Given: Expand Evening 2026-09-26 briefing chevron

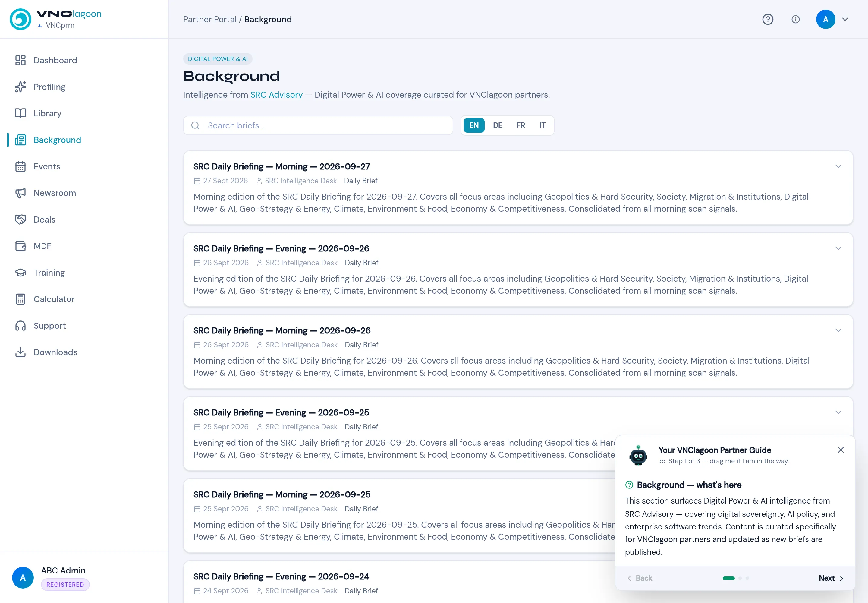Looking at the screenshot, I should (x=838, y=249).
